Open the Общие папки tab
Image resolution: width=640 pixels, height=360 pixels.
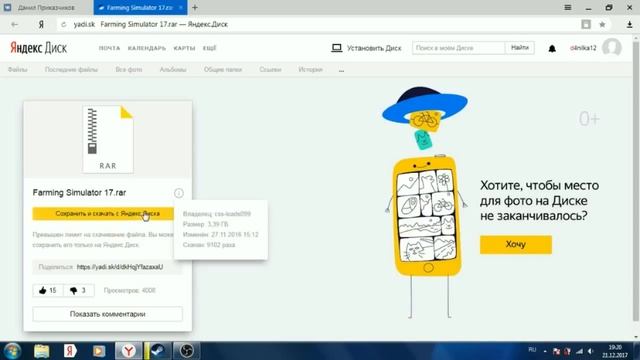coord(223,70)
